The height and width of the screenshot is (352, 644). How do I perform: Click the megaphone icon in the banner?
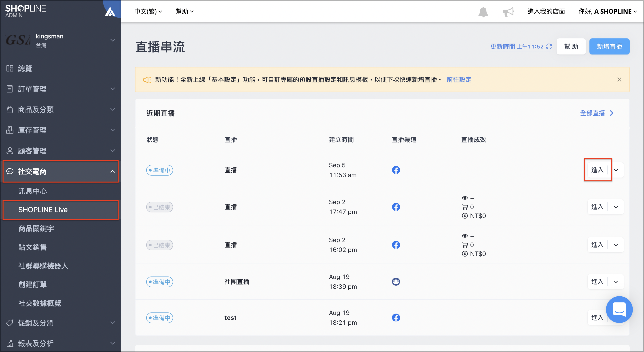[147, 80]
